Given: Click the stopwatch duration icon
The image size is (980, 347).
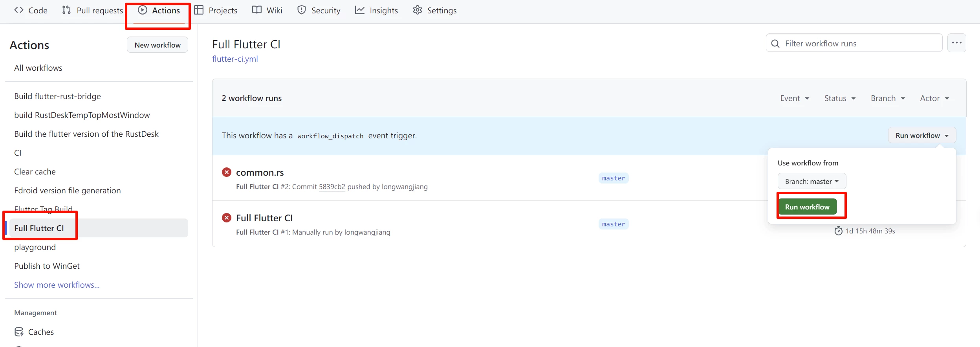Looking at the screenshot, I should (838, 231).
